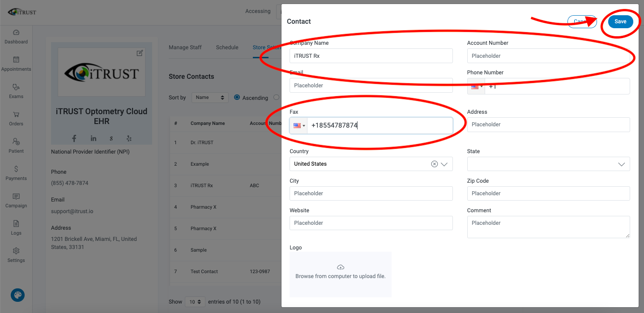Screen dimensions: 644x313
Task: Open Dashboard from the left sidebar
Action: pos(16,37)
